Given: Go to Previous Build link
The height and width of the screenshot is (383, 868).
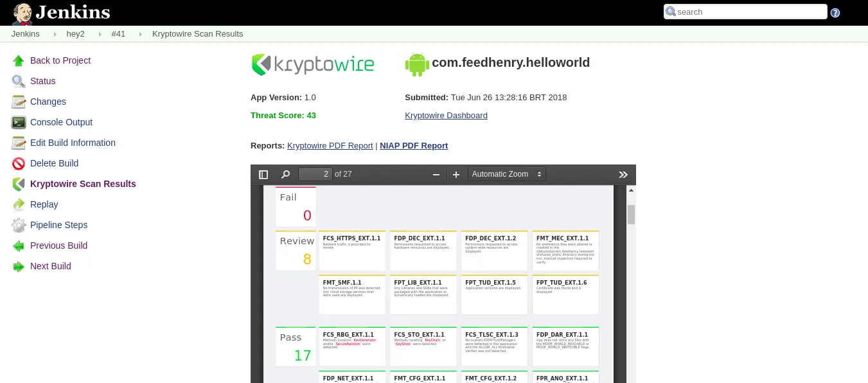Looking at the screenshot, I should tap(58, 245).
